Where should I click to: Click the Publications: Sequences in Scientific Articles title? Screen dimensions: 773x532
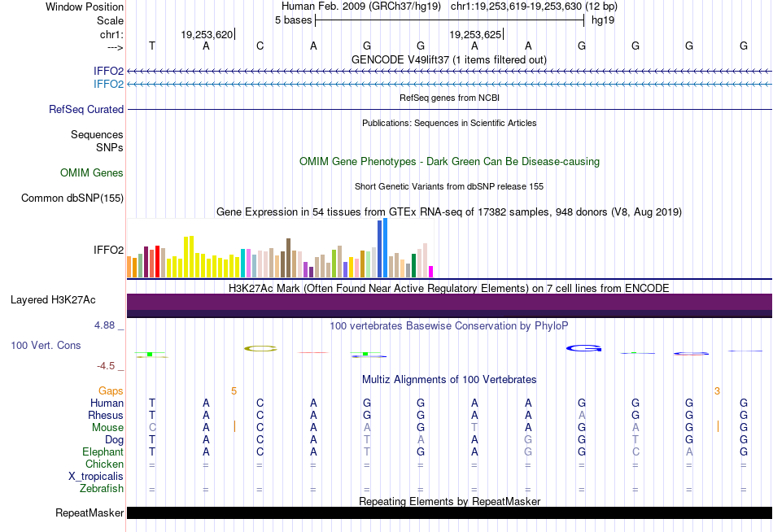(449, 123)
